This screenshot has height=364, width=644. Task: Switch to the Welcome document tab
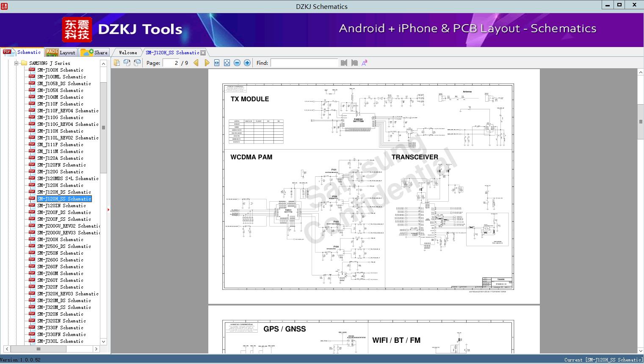127,53
